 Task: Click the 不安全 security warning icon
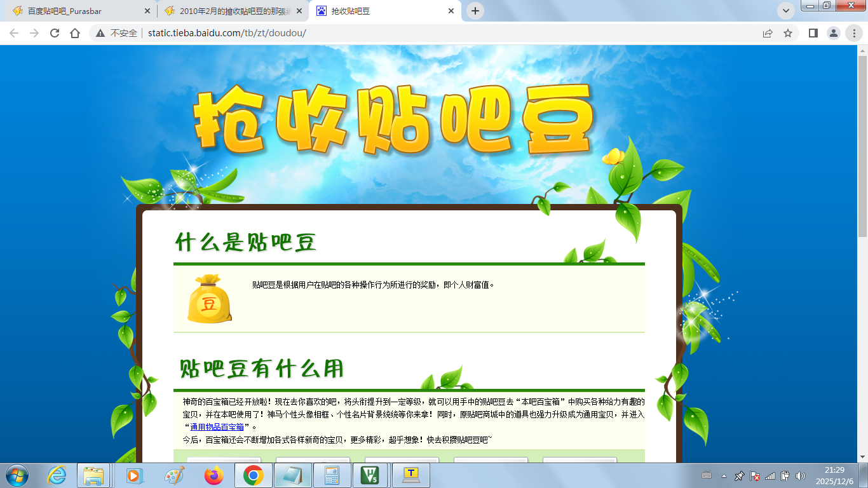[100, 33]
